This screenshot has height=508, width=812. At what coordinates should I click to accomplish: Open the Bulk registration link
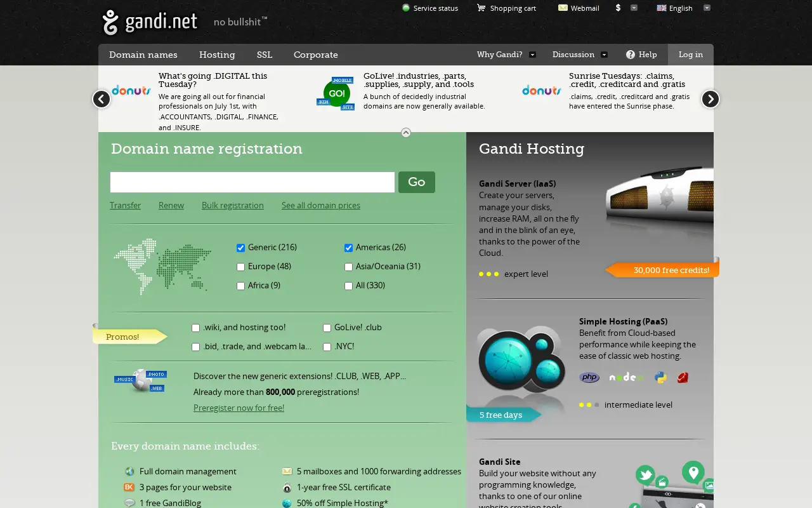coord(233,205)
